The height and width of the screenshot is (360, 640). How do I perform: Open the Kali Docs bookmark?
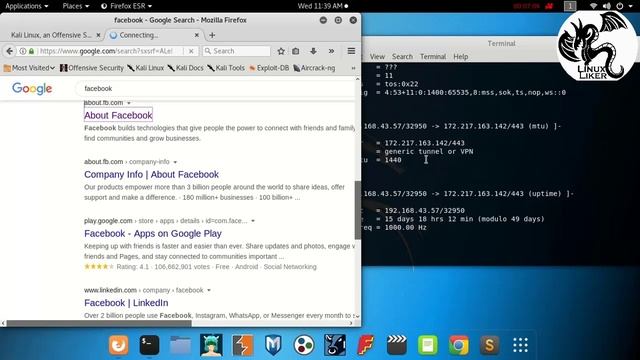[185, 68]
